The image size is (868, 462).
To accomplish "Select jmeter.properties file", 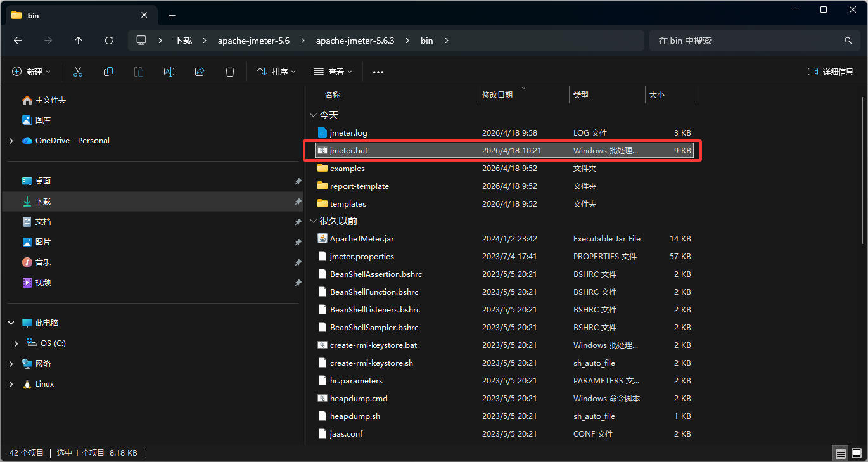I will click(x=504, y=257).
